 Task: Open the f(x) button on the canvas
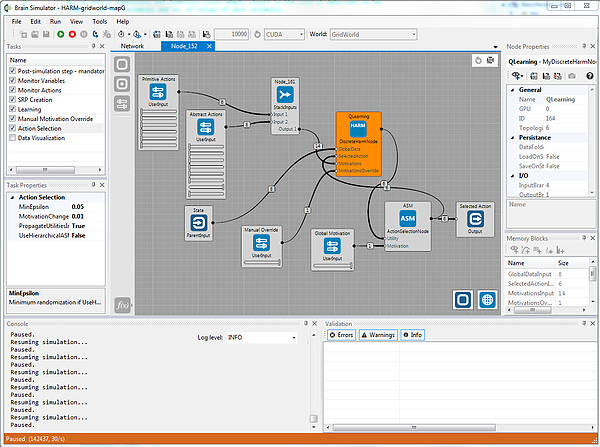(122, 303)
